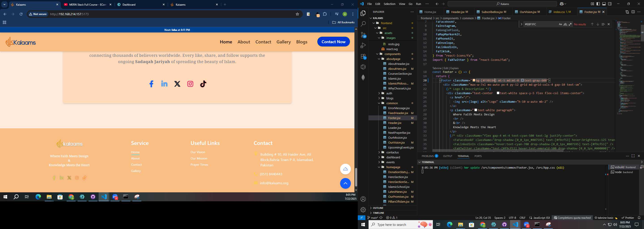The height and width of the screenshot is (229, 644).
Task: Expand the OUTLINE section
Action: (x=378, y=208)
